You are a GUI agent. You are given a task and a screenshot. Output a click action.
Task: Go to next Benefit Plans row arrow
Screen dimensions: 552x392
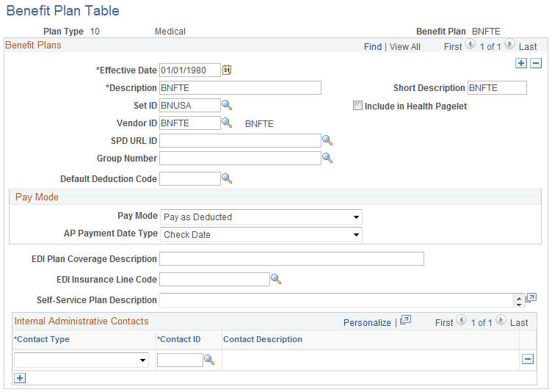click(509, 44)
